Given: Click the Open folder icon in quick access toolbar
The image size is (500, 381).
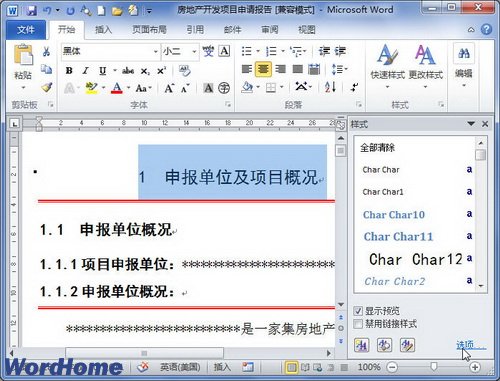Looking at the screenshot, I should tap(117, 11).
